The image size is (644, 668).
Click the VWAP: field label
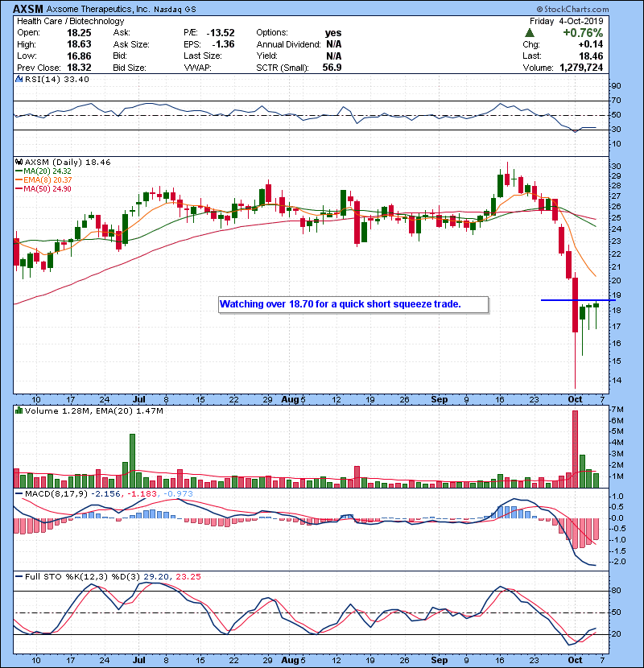[x=198, y=68]
